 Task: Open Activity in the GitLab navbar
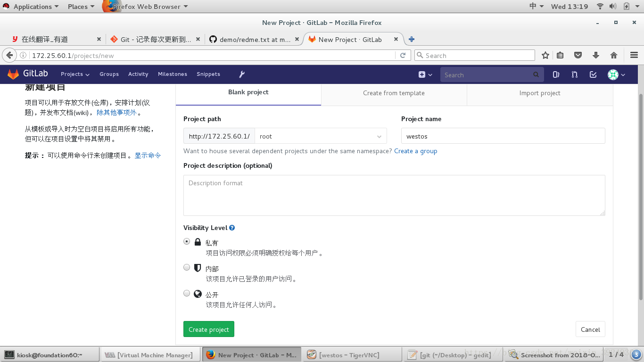(138, 74)
